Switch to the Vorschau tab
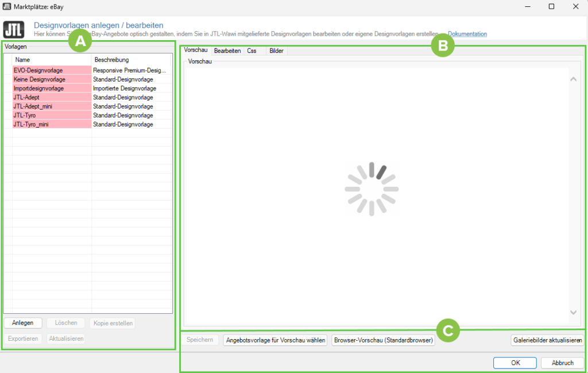This screenshot has height=373, width=588. (195, 51)
